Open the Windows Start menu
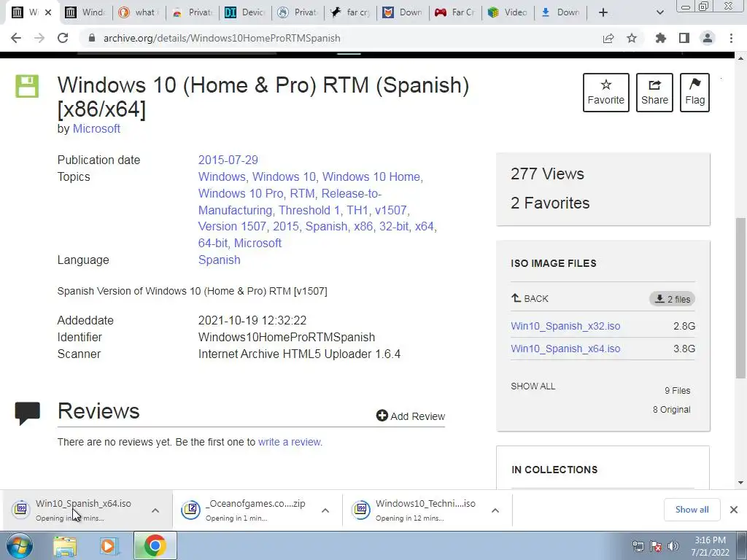 tap(20, 545)
